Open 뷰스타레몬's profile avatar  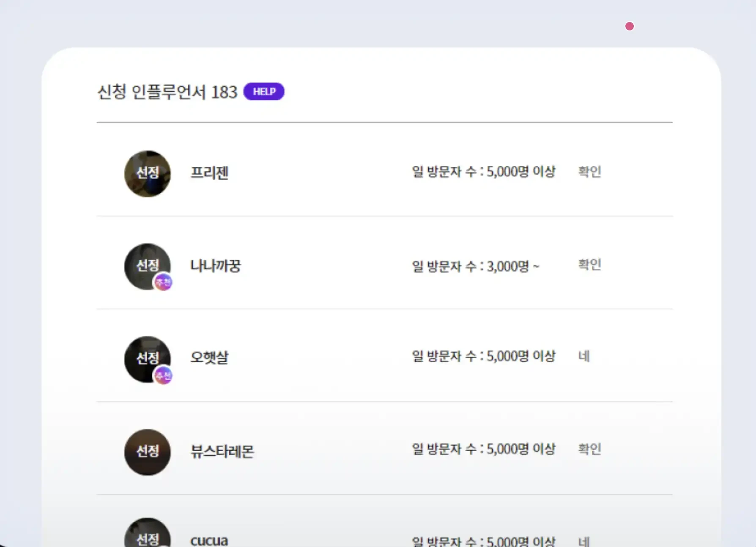[147, 452]
